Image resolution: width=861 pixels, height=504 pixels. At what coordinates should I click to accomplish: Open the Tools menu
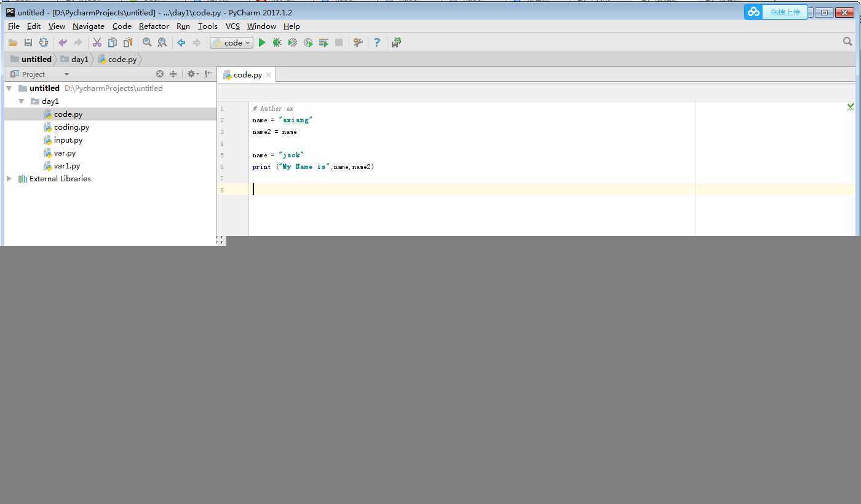point(208,26)
